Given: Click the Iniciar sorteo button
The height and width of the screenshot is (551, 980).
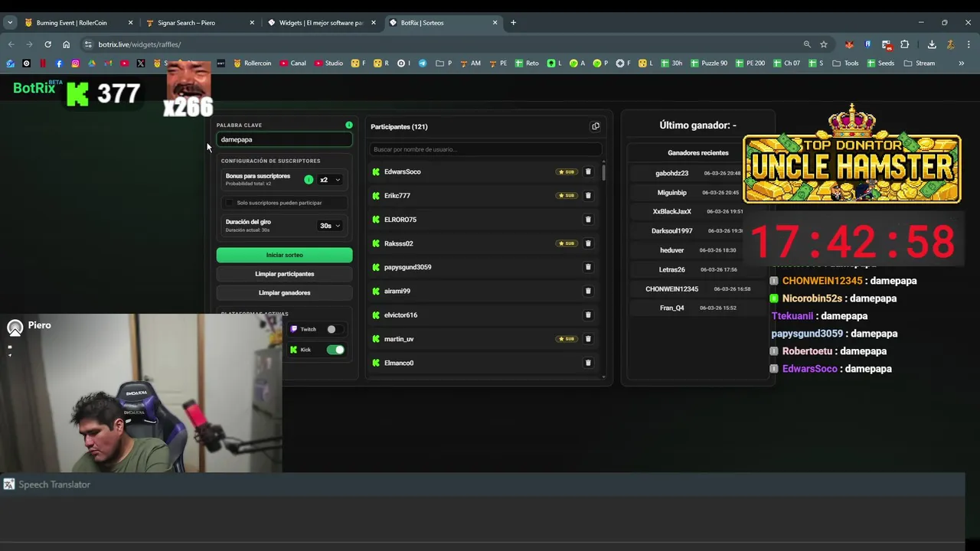Looking at the screenshot, I should point(284,255).
